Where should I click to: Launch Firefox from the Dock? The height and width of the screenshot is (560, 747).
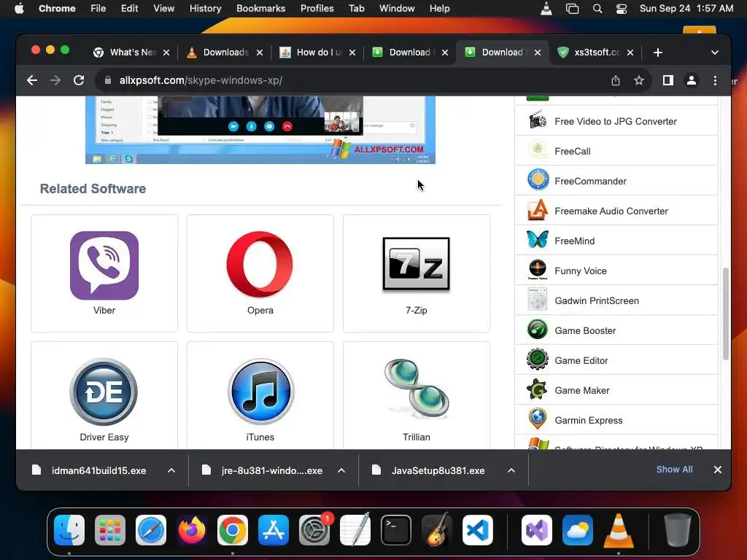[192, 530]
